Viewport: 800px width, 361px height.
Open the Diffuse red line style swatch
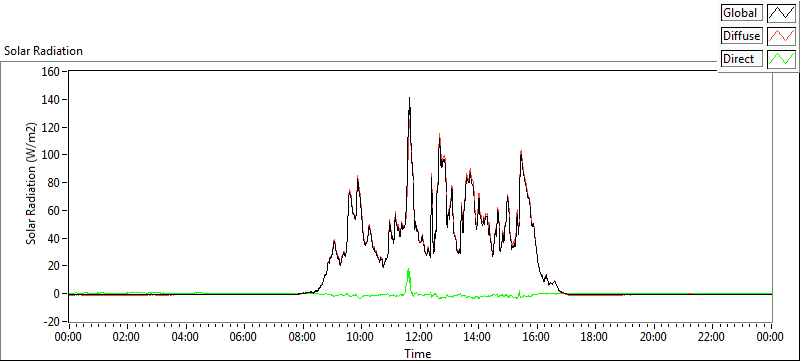coord(781,36)
